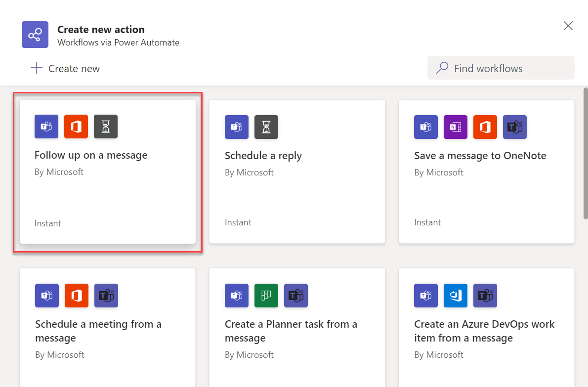Click the Office icon in Follow up card
The height and width of the screenshot is (387, 588).
coord(76,127)
